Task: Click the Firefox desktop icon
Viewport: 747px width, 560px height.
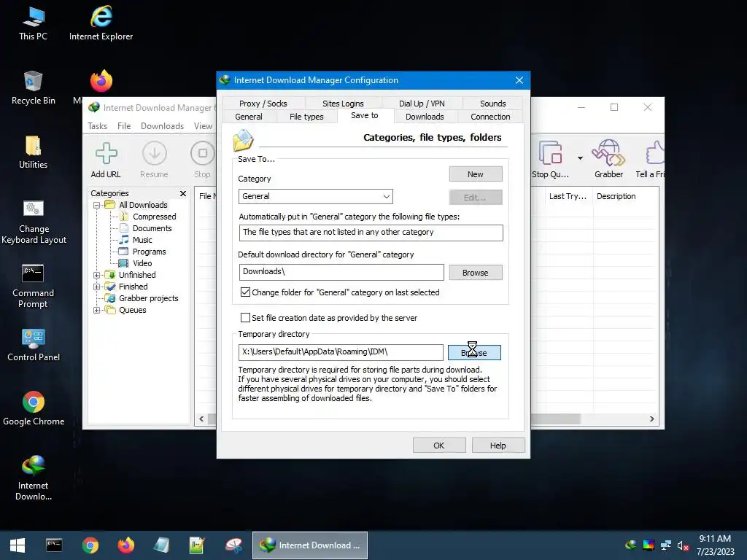Action: [x=101, y=81]
